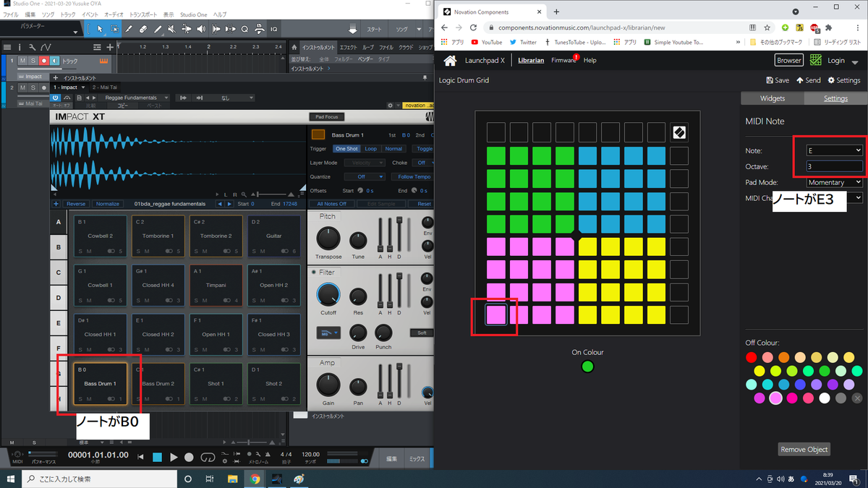Screen dimensions: 868x488
Task: Open the トランスポート menu
Action: 142,14
